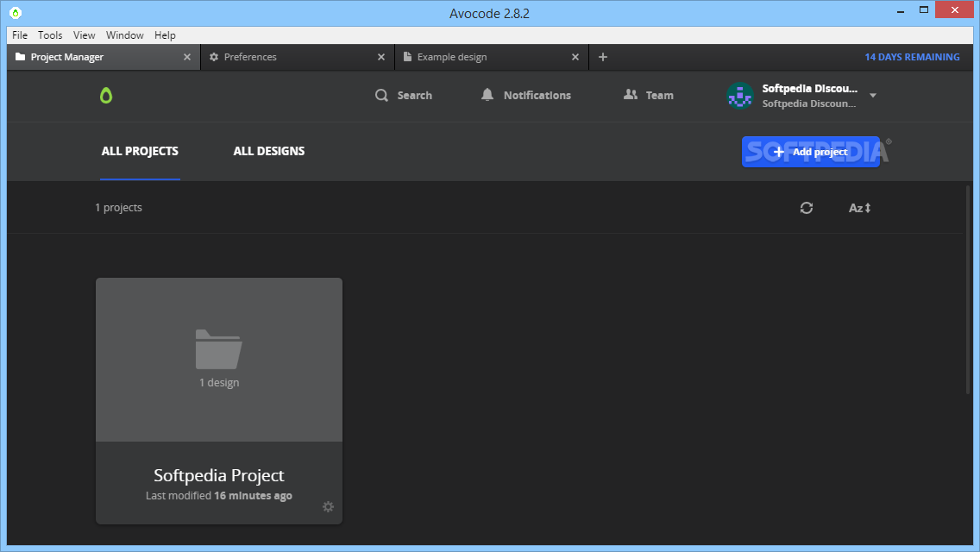Minimize the Avocode window
This screenshot has width=980, height=552.
pyautogui.click(x=901, y=11)
